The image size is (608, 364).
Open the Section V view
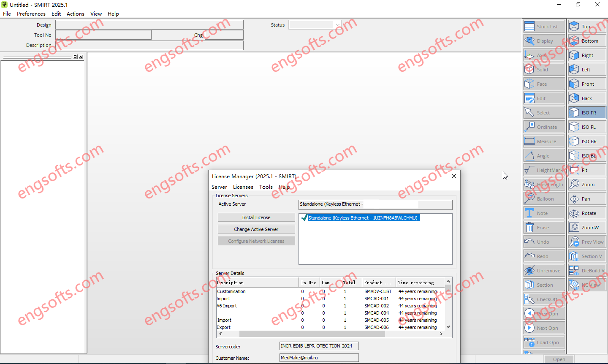(587, 256)
